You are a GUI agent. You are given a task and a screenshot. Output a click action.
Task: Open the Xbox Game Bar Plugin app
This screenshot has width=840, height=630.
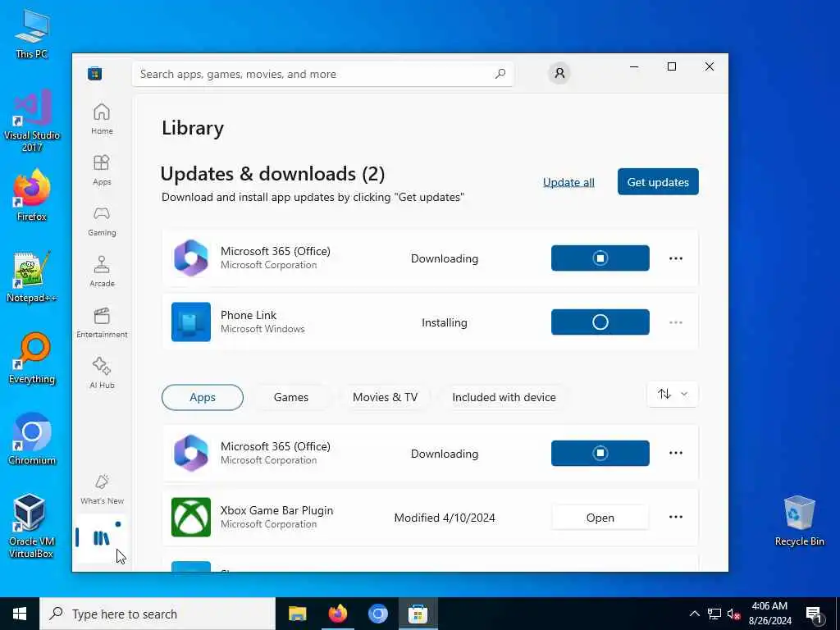600,518
